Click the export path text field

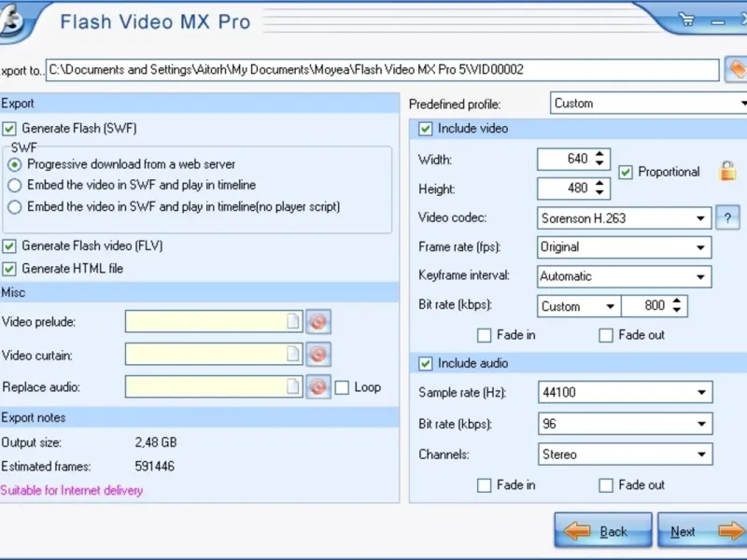(x=382, y=70)
